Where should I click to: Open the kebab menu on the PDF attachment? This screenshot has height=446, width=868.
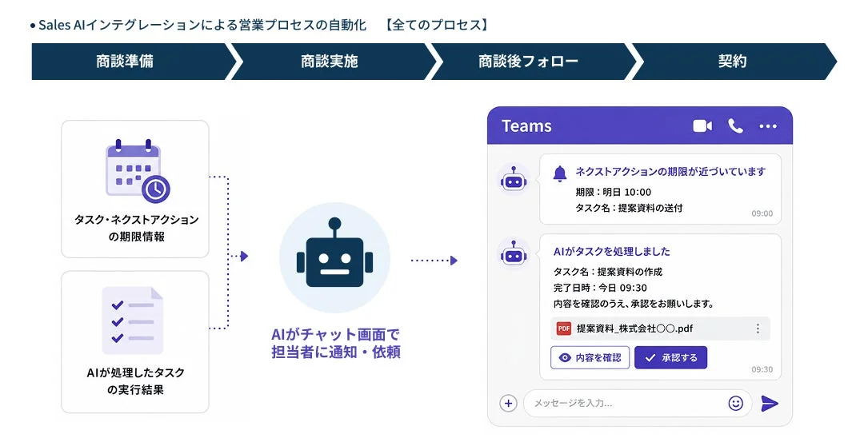(x=758, y=329)
